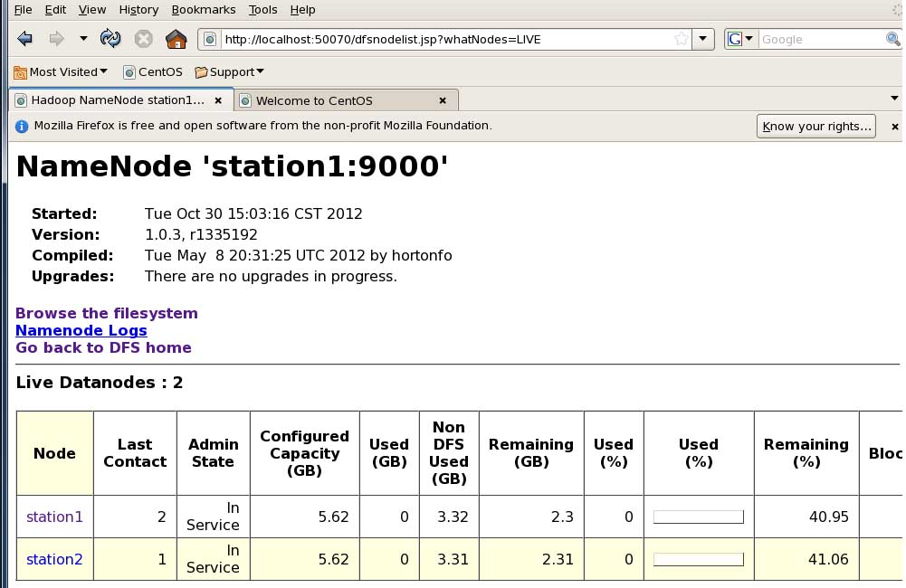Viewport: 906px width, 588px height.
Task: Close the Welcome to CentOS tab
Action: pyautogui.click(x=443, y=100)
